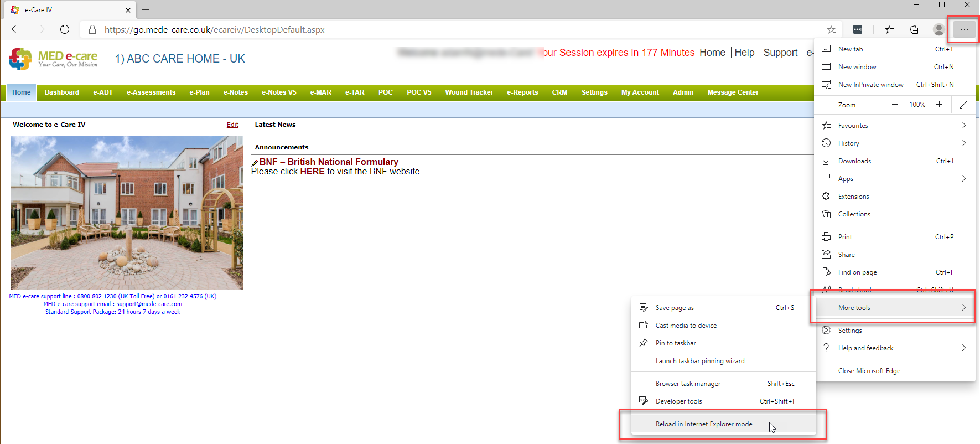
Task: Click the add-to-favourites star in address bar
Action: [831, 30]
